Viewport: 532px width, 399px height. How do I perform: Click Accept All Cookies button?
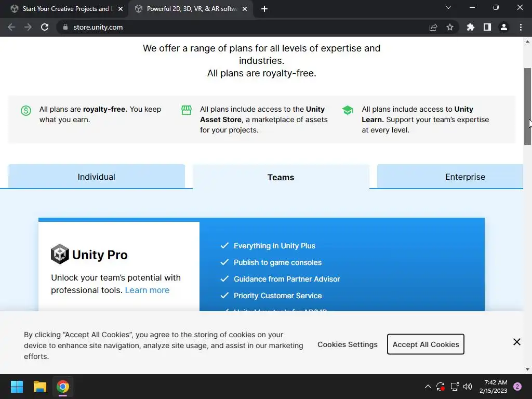point(425,344)
